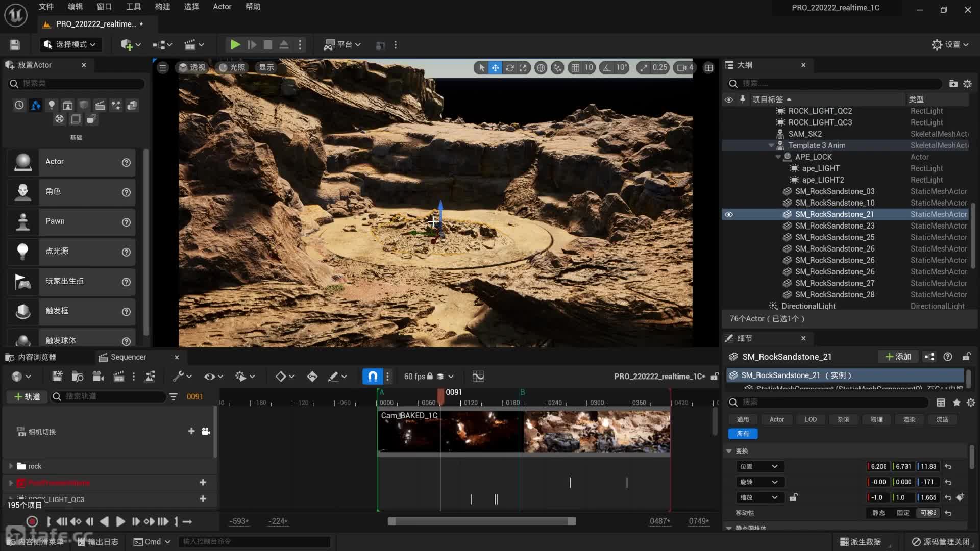Toggle lock on scale ratio
This screenshot has width=980, height=551.
coord(793,497)
